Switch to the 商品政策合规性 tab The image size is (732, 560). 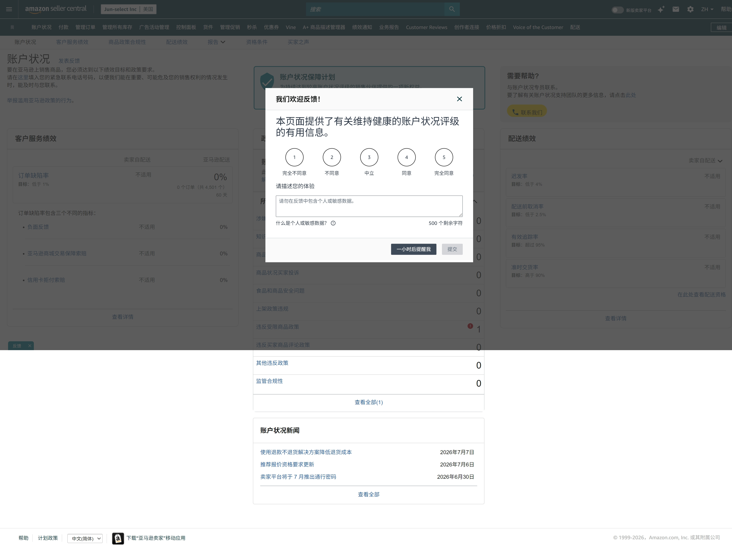(127, 42)
